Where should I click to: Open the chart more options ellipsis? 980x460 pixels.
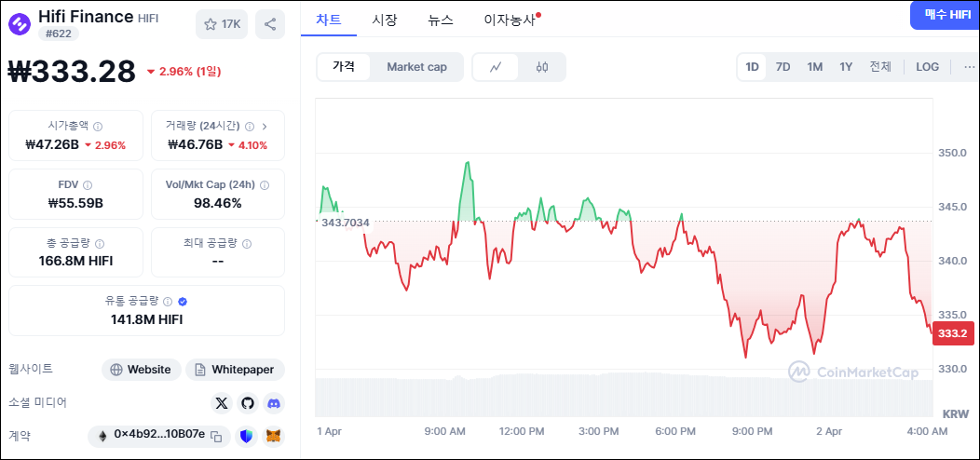click(x=970, y=67)
